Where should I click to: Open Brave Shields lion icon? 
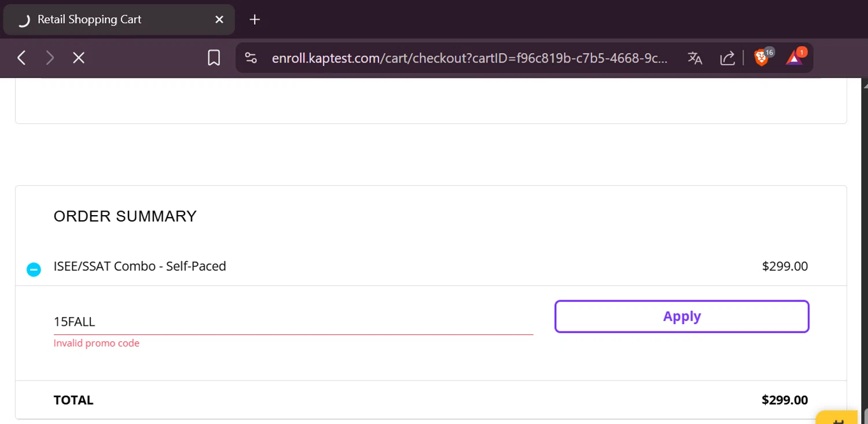click(x=763, y=57)
